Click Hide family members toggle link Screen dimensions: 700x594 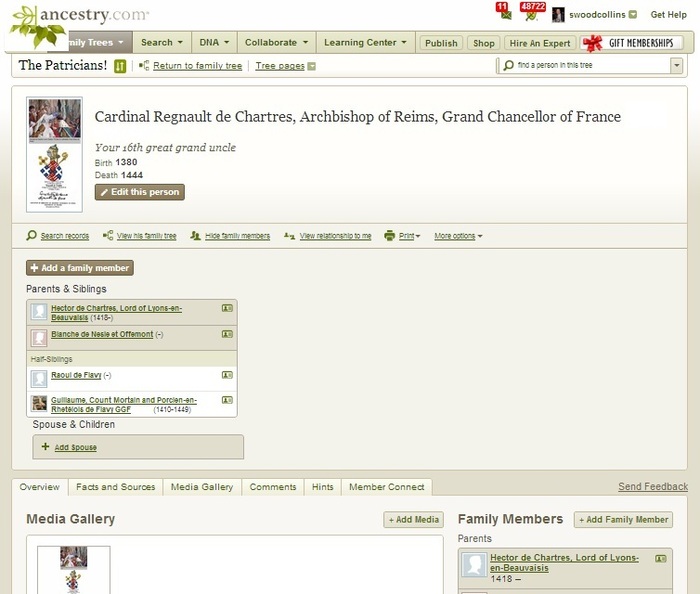pos(237,236)
